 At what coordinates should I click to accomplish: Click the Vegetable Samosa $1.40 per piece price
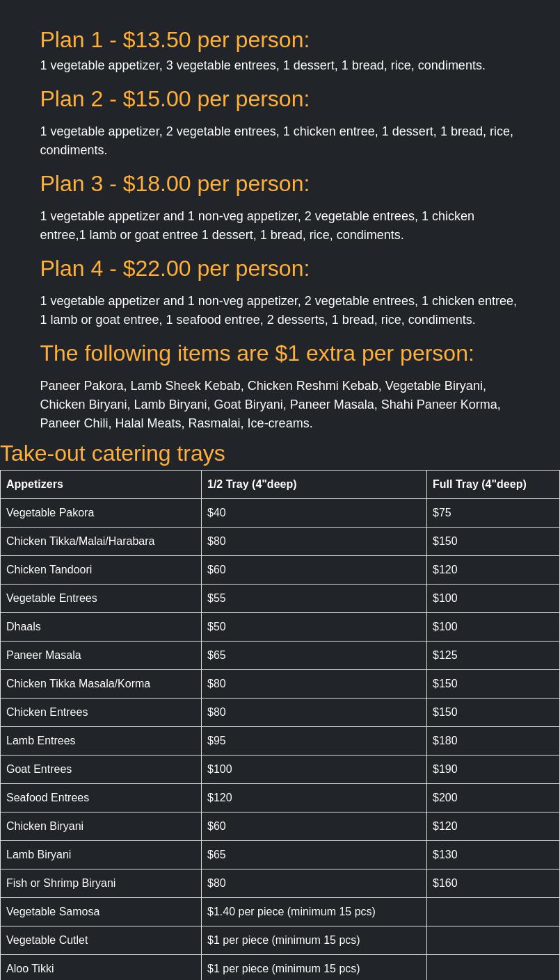click(x=291, y=911)
